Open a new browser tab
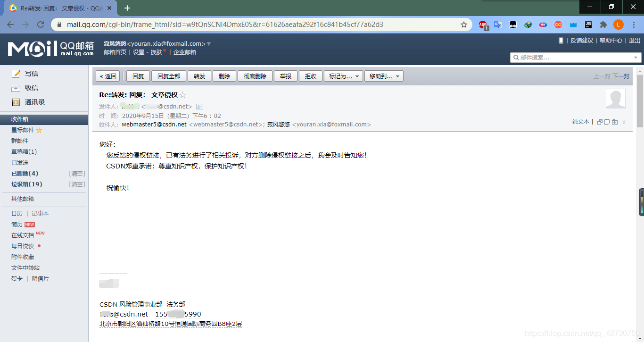The width and height of the screenshot is (644, 342). click(127, 8)
